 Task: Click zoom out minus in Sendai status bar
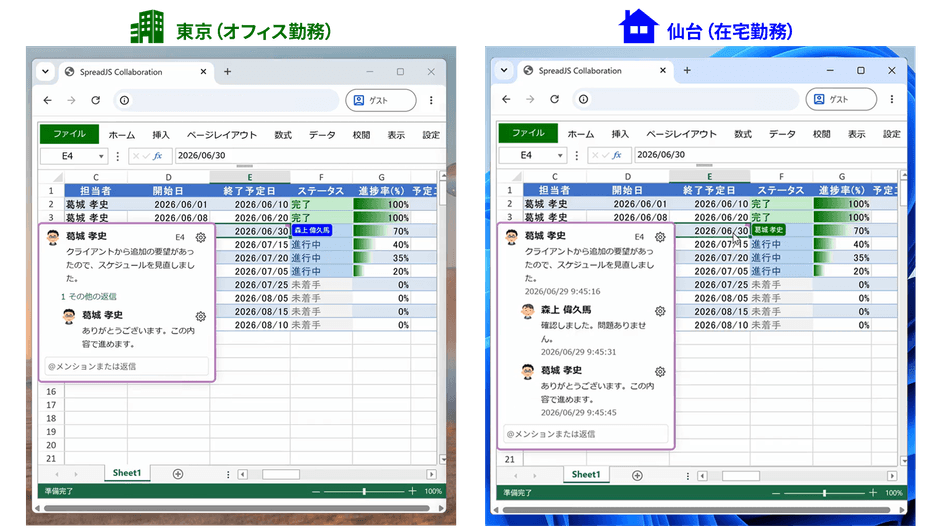(x=776, y=493)
